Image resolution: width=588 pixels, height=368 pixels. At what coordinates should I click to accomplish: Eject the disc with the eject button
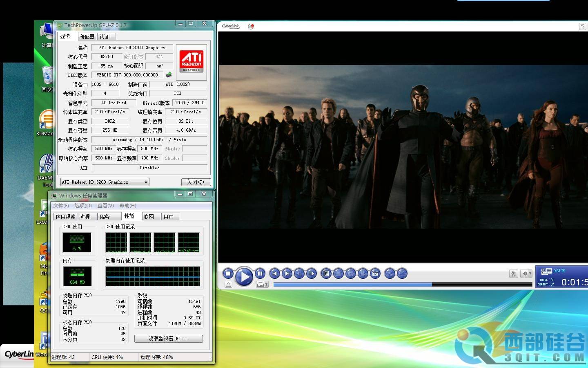coord(228,284)
